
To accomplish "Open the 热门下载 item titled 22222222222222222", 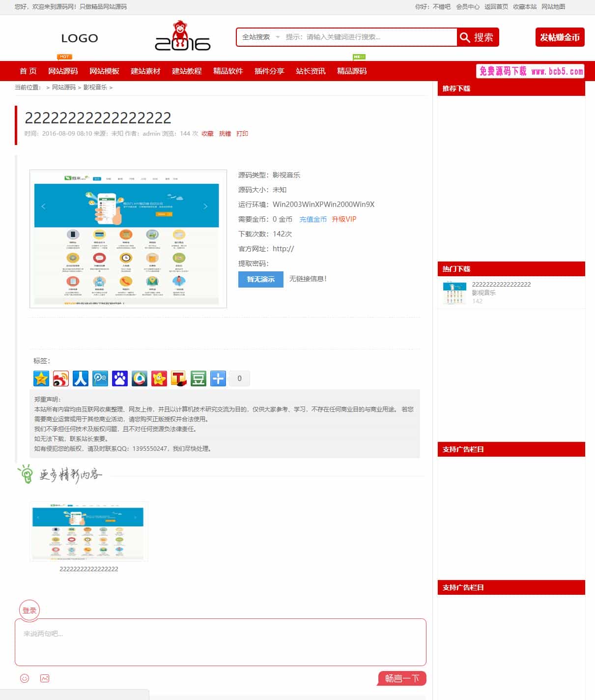I will pyautogui.click(x=501, y=285).
